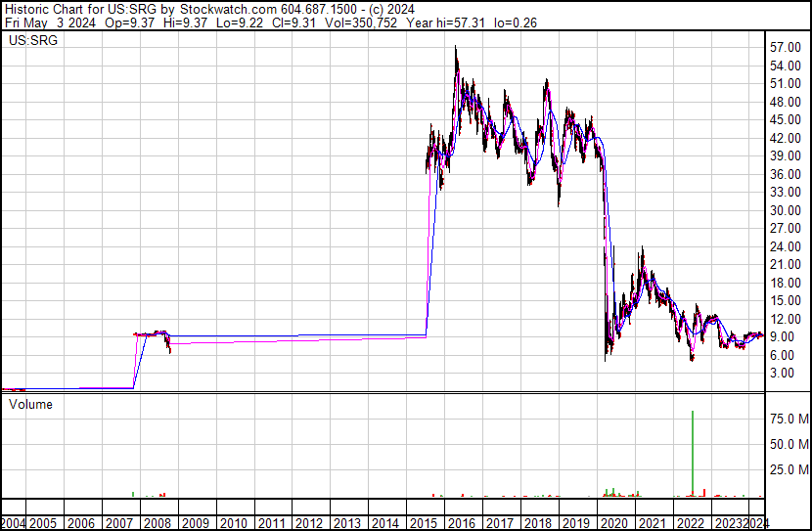Click the 21.00 price axis label
Screen dimensions: 812x531
click(786, 264)
